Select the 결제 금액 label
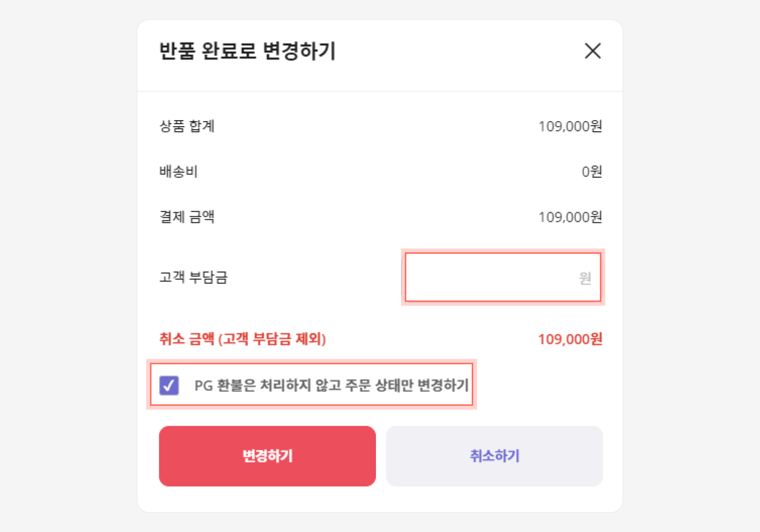 tap(187, 217)
